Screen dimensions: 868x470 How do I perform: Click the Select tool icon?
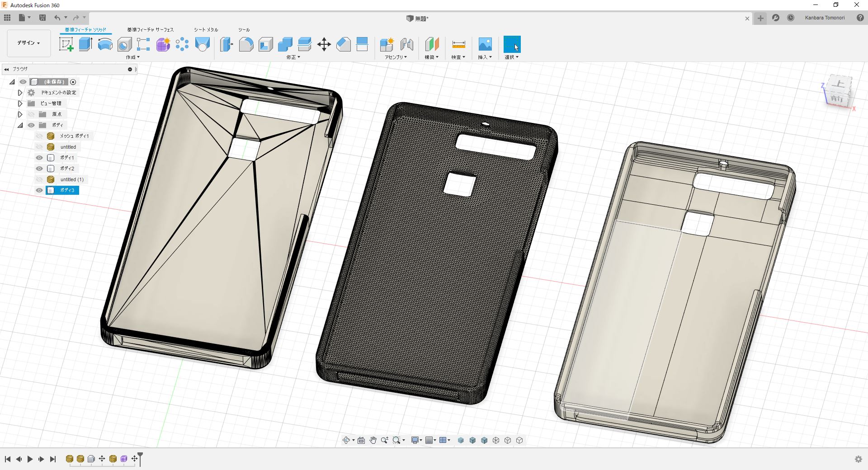click(512, 44)
